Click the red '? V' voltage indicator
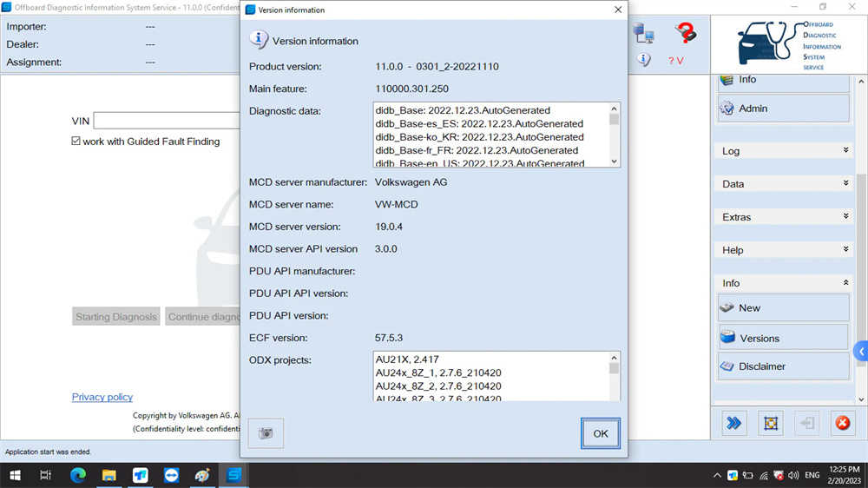 click(675, 61)
